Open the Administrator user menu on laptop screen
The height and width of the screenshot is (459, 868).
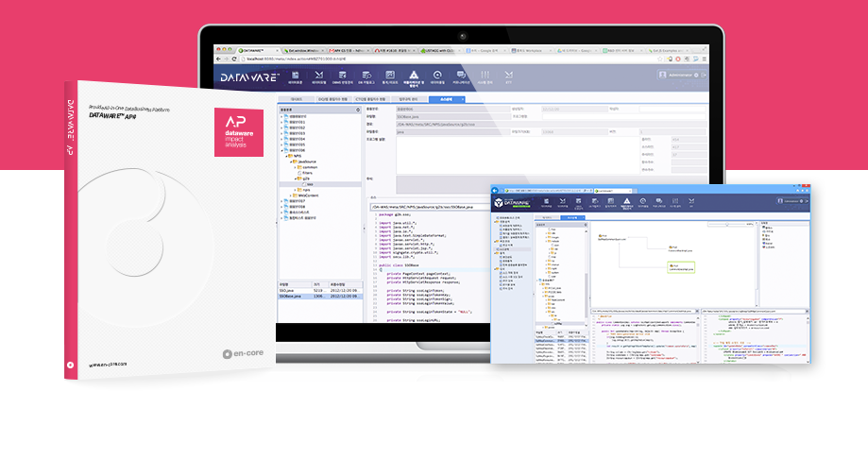(676, 75)
